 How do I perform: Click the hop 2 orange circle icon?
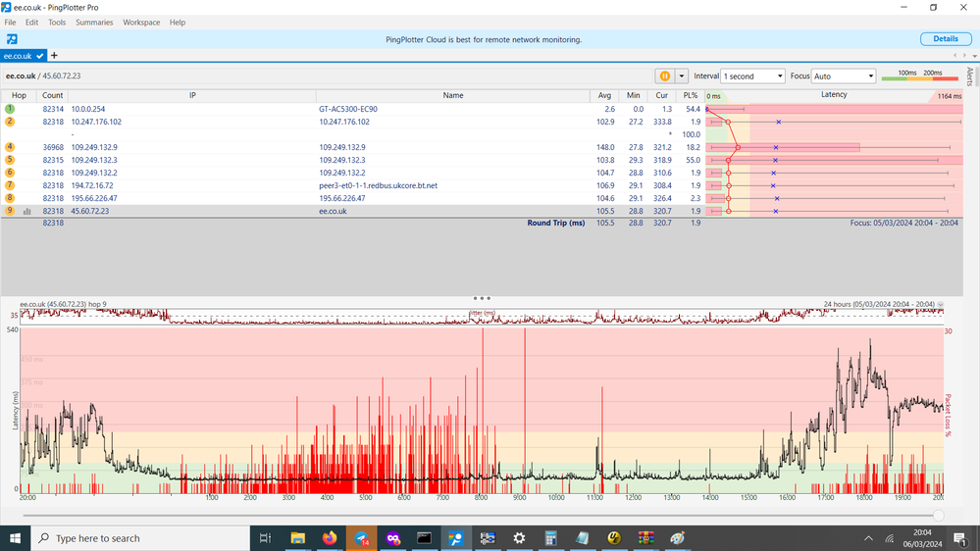10,122
